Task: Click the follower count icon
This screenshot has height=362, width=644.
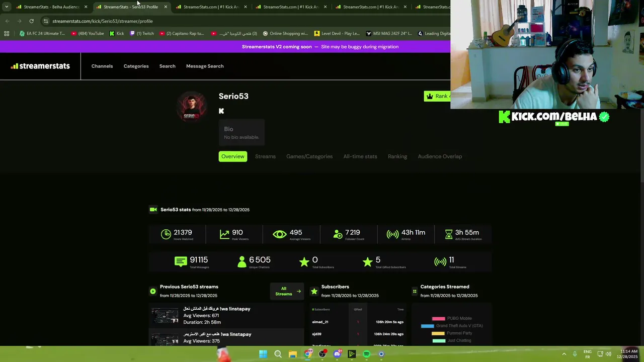Action: tap(338, 234)
